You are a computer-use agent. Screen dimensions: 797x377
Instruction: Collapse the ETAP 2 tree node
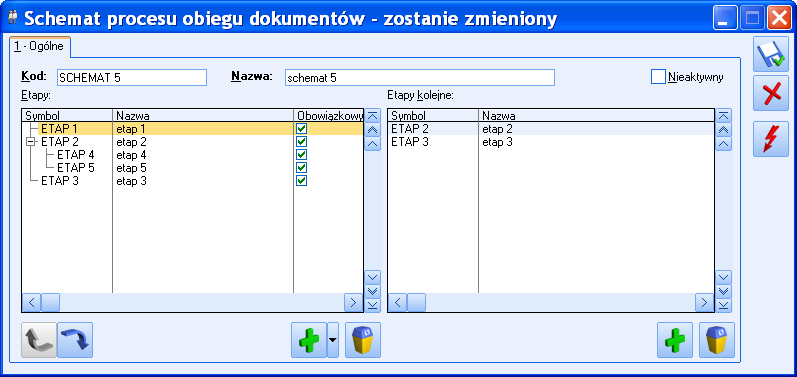30,142
